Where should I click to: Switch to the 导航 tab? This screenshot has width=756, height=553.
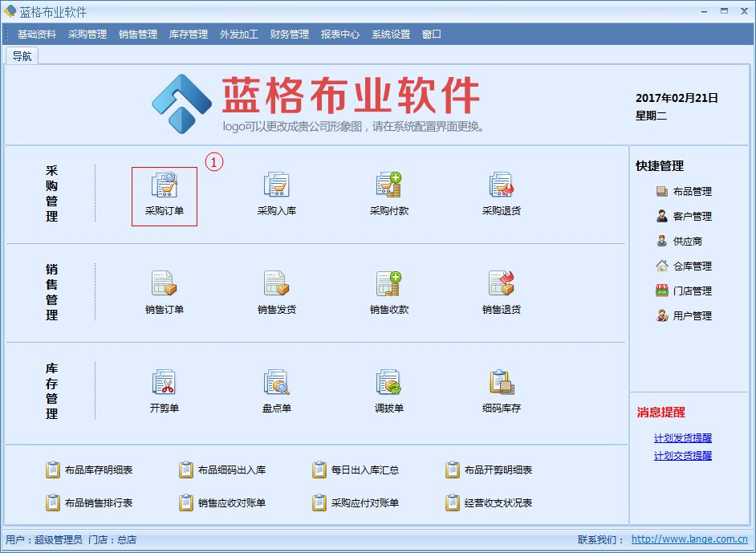[x=22, y=56]
